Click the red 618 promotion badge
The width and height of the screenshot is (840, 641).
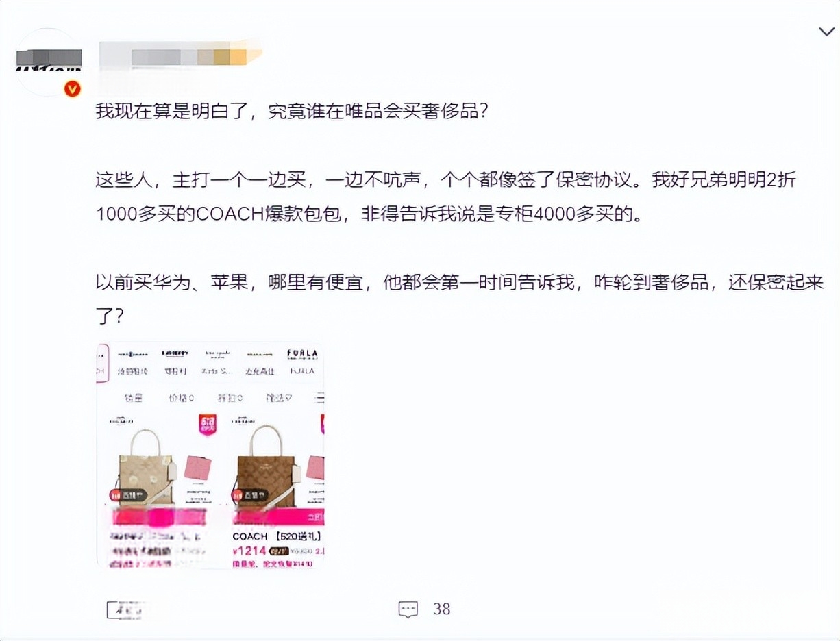[x=207, y=425]
